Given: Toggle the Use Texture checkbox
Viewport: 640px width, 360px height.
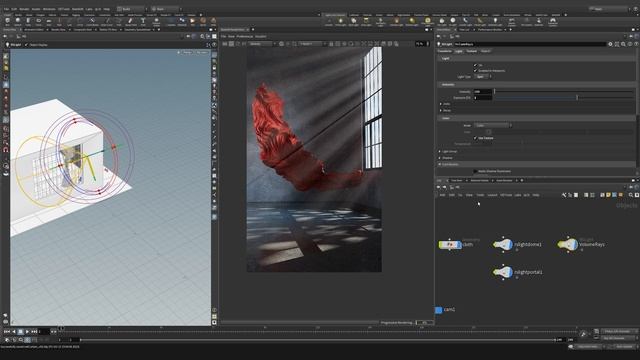Looking at the screenshot, I should click(476, 138).
